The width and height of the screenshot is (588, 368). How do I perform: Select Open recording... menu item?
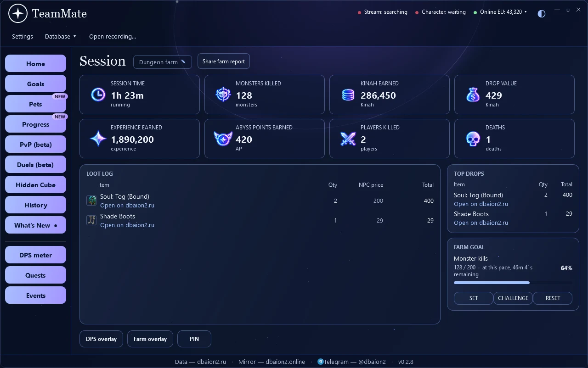coord(113,36)
